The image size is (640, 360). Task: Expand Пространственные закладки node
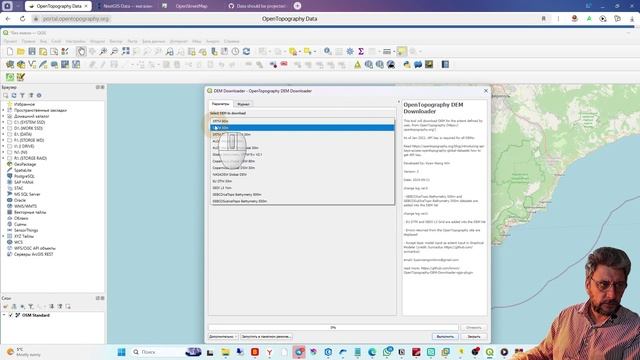[x=3, y=110]
